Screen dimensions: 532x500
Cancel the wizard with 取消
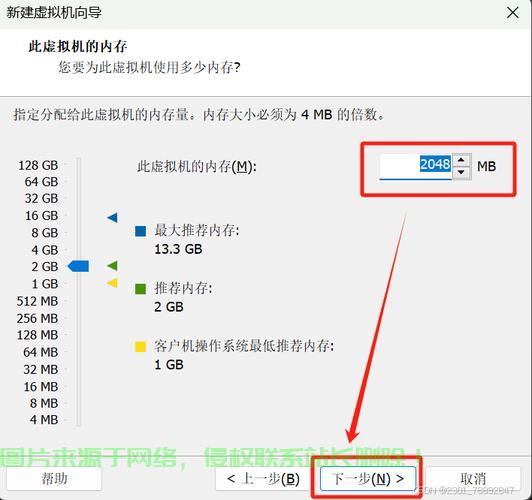click(473, 479)
